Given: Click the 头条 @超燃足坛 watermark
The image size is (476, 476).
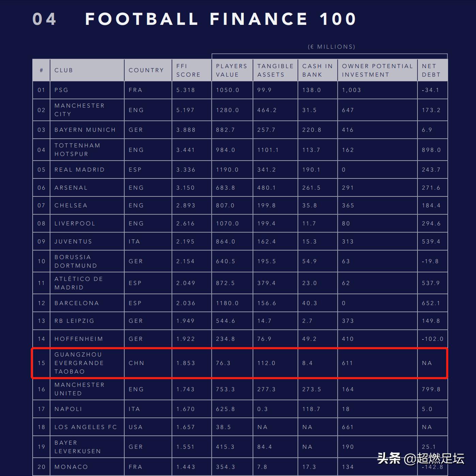Looking at the screenshot, I should 421,458.
